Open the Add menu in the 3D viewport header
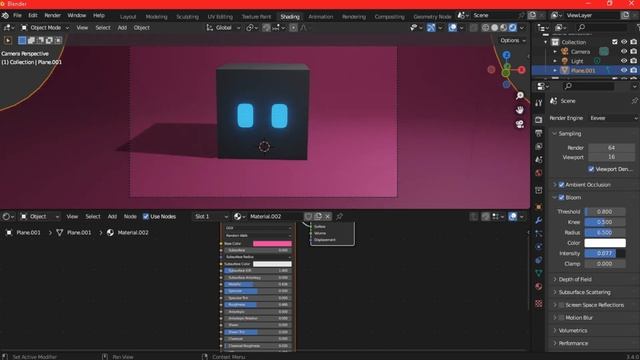Screen dimensions: 640x360 tap(122, 28)
